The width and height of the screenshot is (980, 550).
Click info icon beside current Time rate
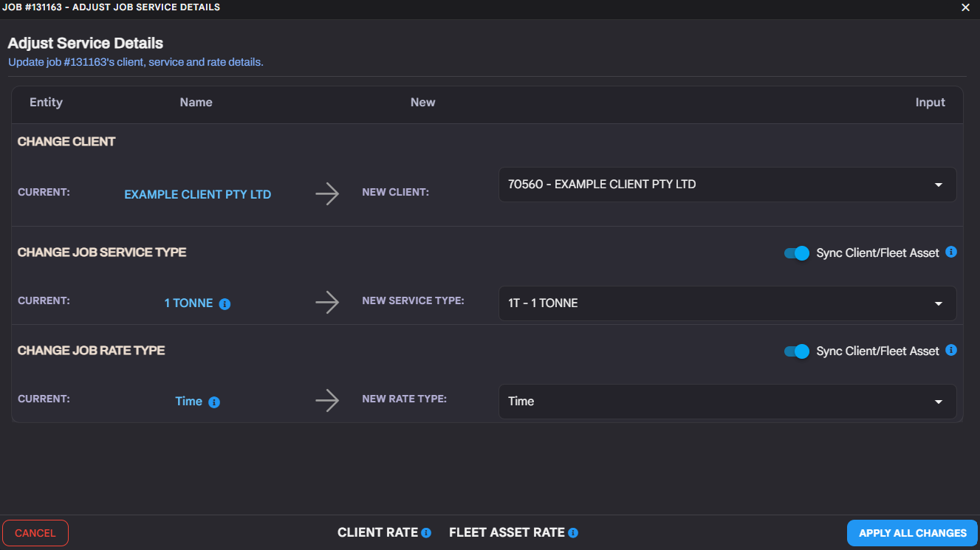coord(214,402)
